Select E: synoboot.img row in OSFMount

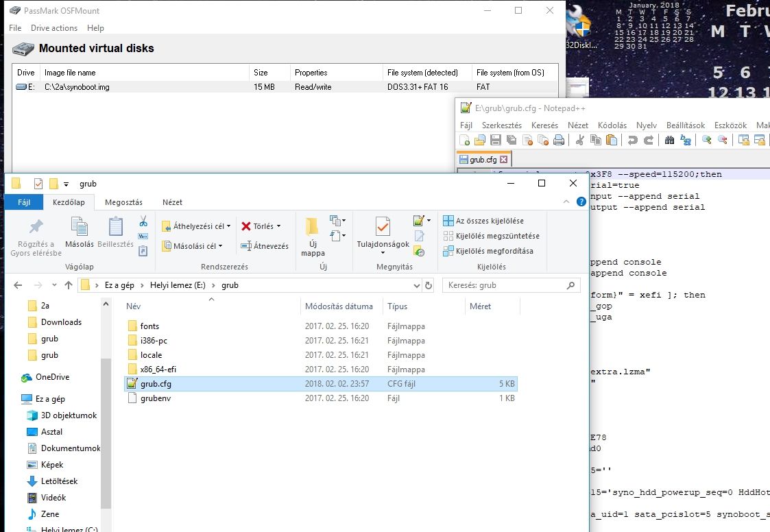click(x=285, y=87)
